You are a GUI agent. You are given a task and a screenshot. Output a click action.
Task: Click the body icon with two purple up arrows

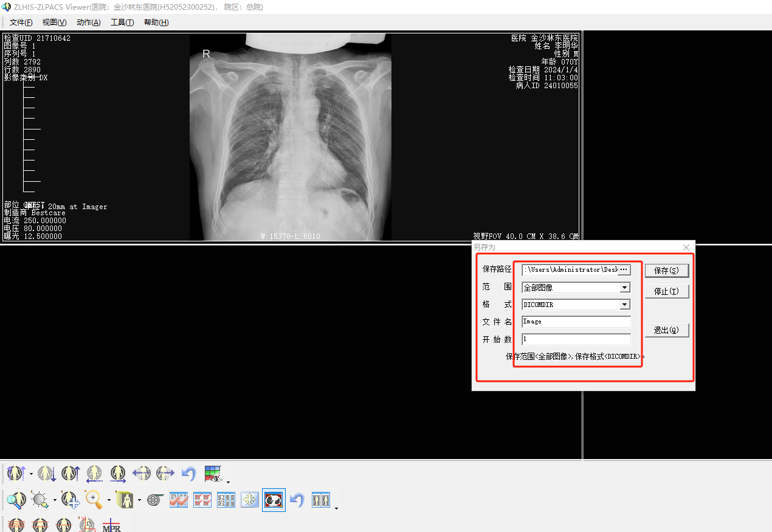(x=16, y=473)
